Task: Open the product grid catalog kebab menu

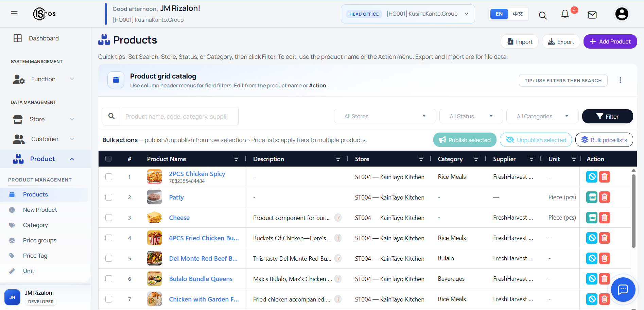Action: click(x=620, y=80)
